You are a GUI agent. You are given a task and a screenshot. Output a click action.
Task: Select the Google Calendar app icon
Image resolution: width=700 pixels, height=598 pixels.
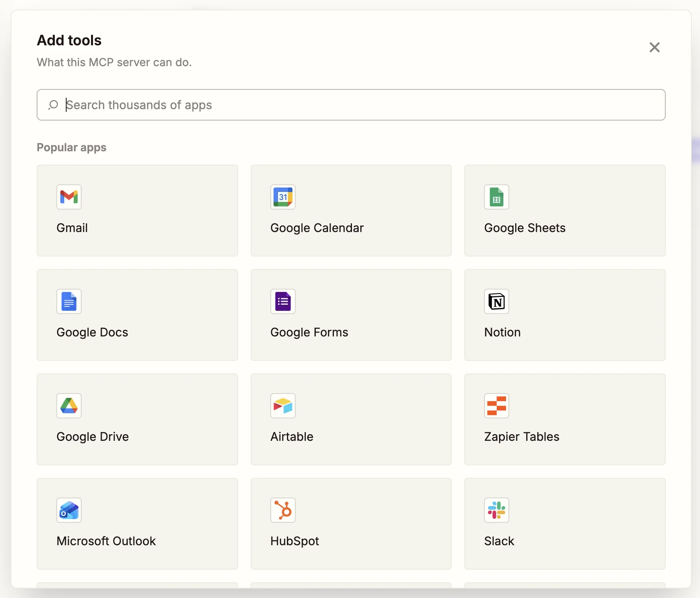coord(283,197)
